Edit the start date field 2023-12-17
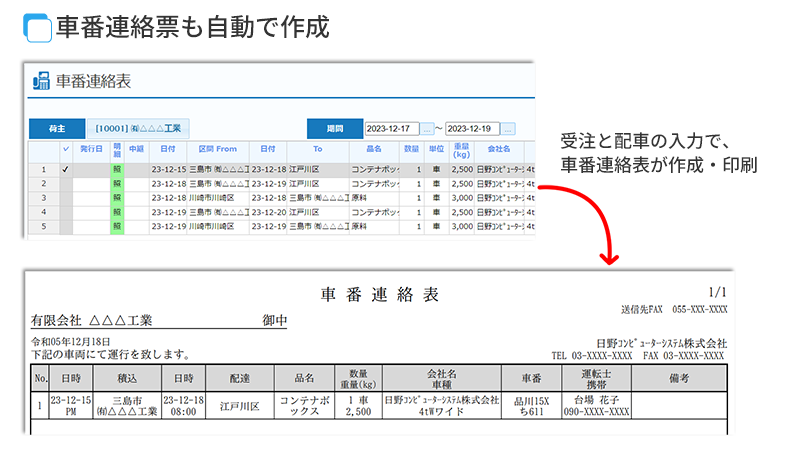Viewport: 800px width, 450px height. click(391, 129)
